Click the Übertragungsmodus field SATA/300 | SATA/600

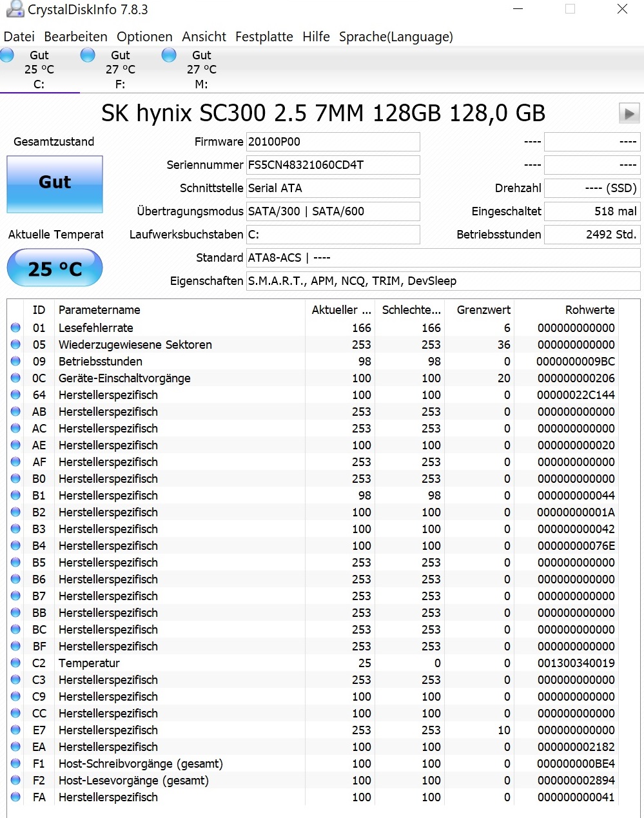click(333, 211)
